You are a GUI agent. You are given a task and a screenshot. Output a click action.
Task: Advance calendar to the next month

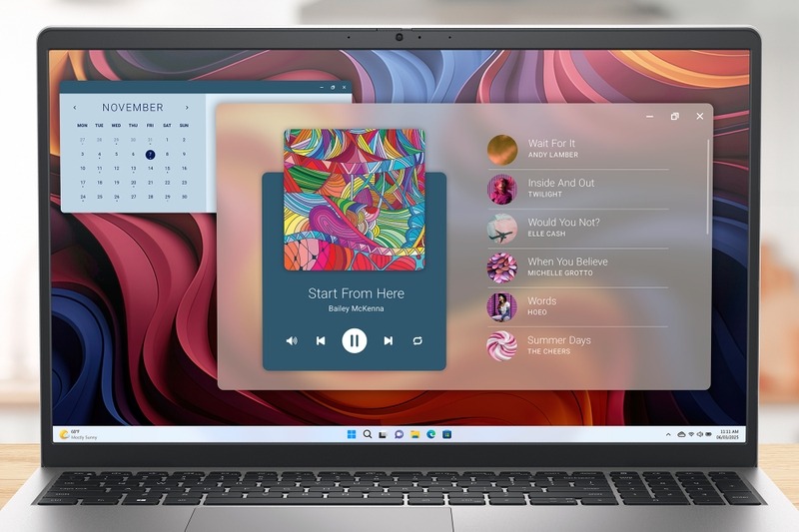(187, 108)
